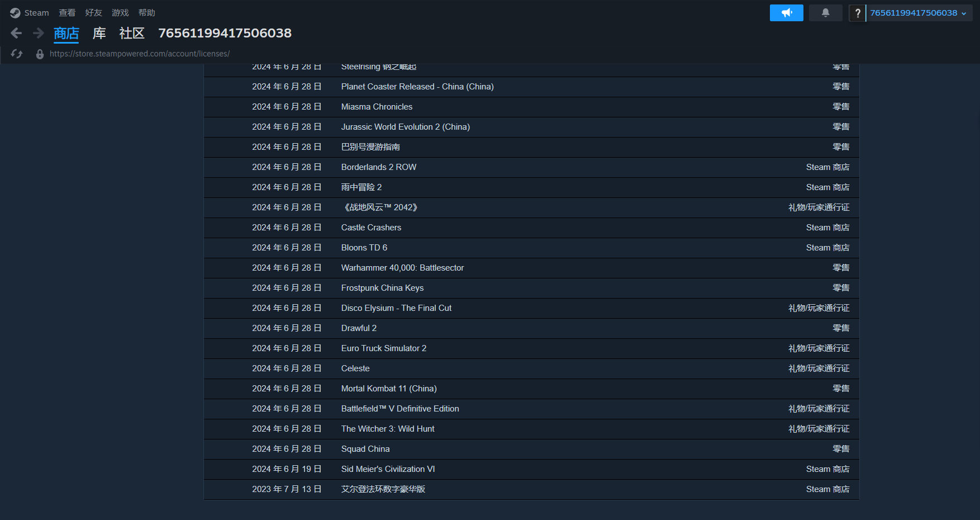
Task: Click 礼物/玩家通行证 in the Disco Elysium row
Action: pos(819,308)
